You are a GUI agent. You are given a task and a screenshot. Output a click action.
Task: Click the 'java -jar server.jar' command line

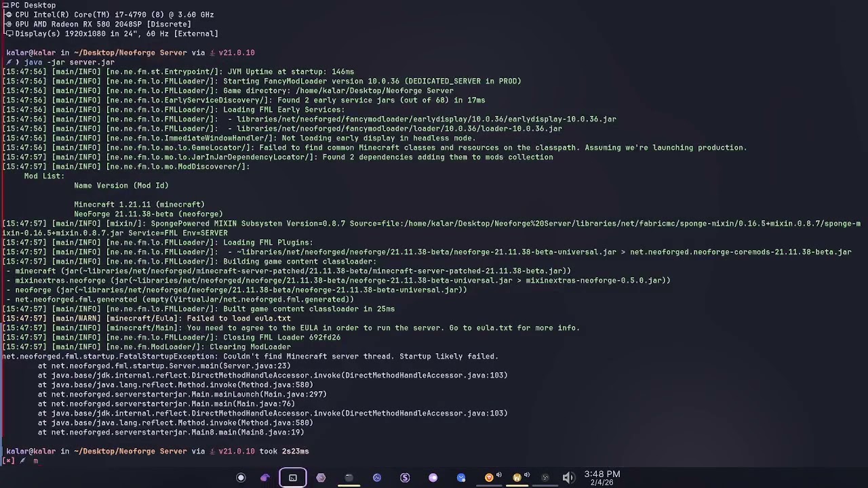pos(69,62)
